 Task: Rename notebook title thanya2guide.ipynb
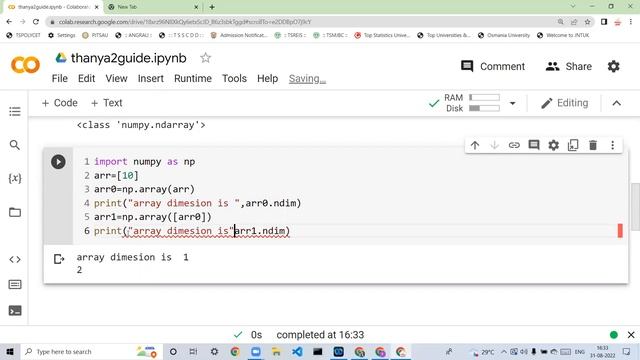click(129, 58)
